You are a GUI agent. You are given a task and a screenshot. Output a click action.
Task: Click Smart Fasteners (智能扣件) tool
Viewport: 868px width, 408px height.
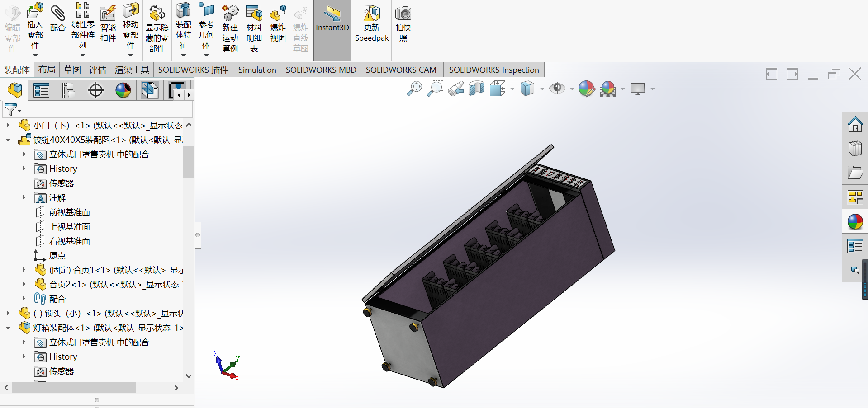[x=108, y=24]
